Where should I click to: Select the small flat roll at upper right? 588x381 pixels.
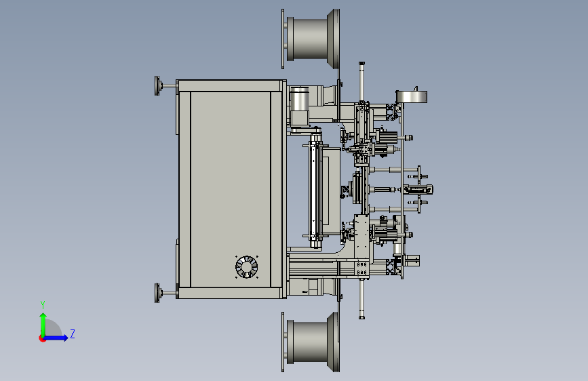click(412, 96)
